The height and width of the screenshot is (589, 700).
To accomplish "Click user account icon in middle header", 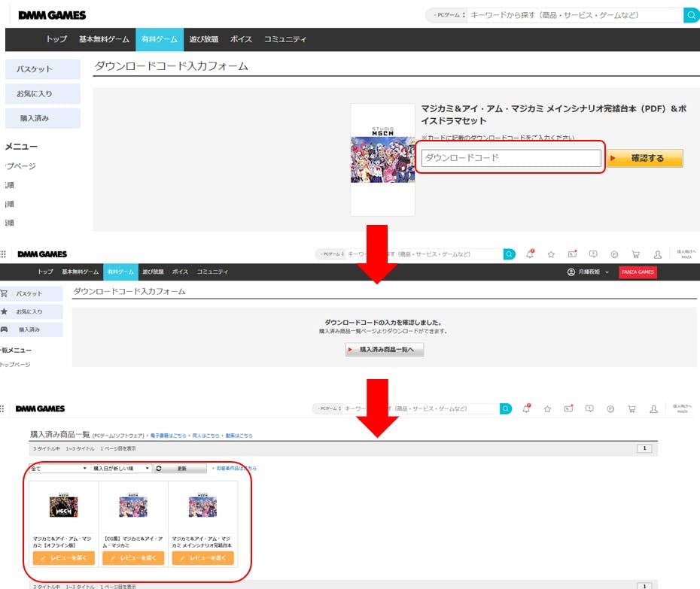I will pos(657,254).
